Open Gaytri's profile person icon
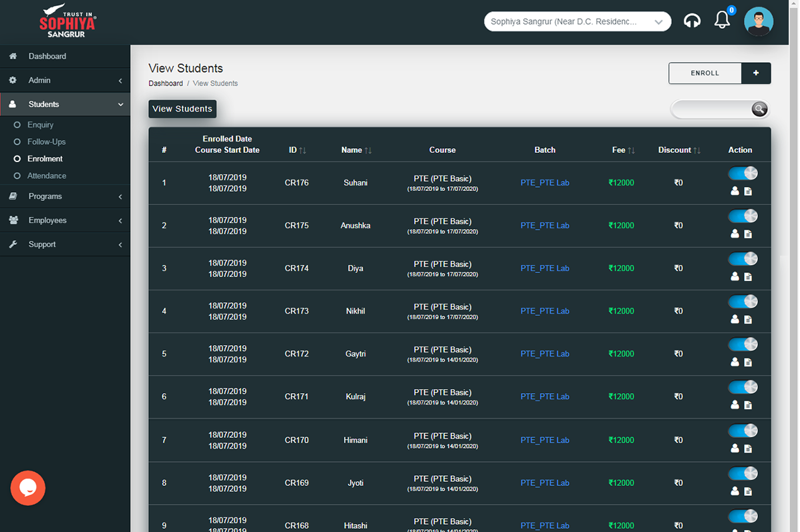800x532 pixels. [x=735, y=362]
